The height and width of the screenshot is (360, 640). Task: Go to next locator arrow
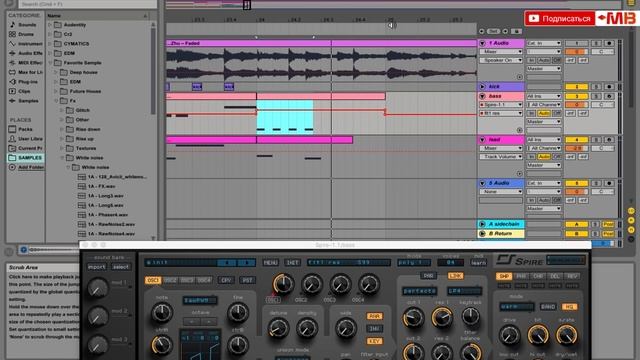(x=506, y=31)
